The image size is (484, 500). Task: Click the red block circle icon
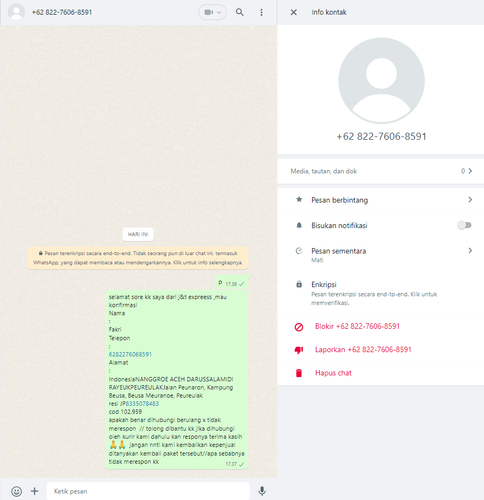299,327
